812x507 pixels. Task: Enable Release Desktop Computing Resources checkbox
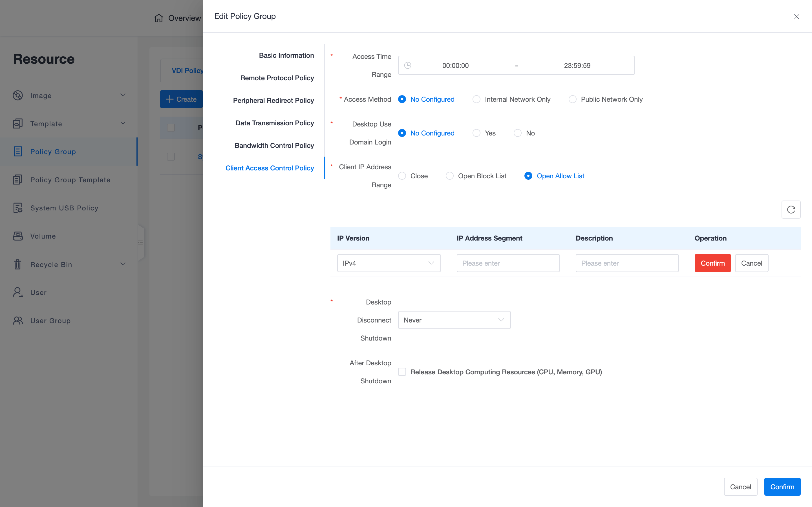402,372
